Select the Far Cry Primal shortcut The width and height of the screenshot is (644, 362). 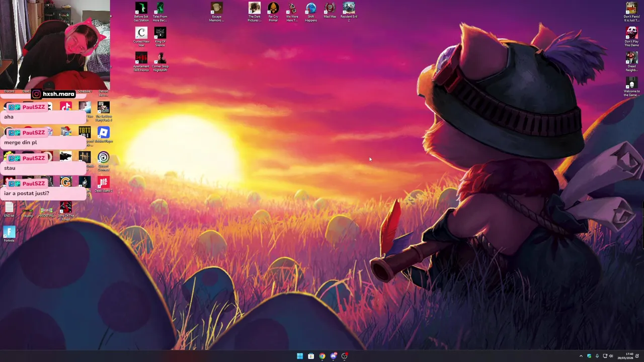[x=273, y=12]
